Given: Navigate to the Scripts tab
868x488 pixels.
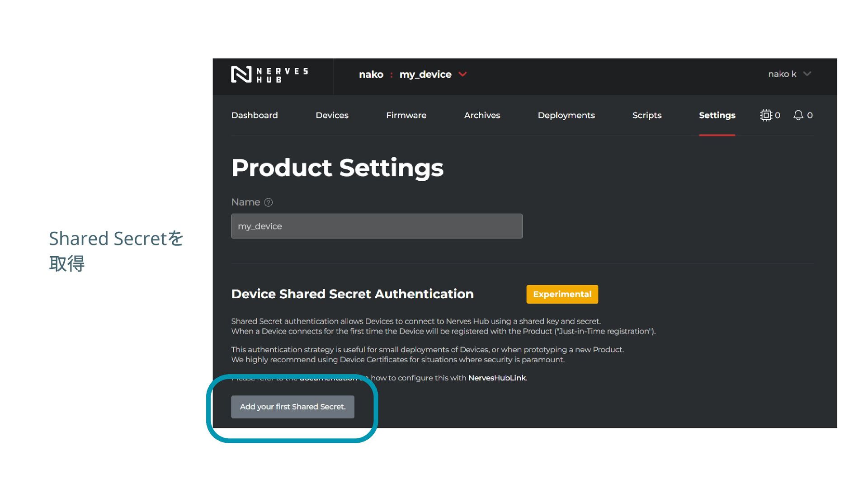Looking at the screenshot, I should coord(646,115).
